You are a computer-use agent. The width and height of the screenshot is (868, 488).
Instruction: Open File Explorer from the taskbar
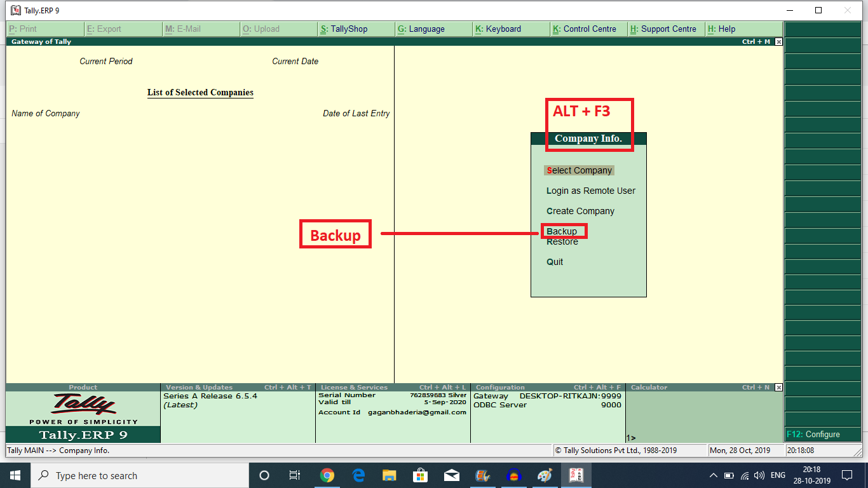click(388, 475)
